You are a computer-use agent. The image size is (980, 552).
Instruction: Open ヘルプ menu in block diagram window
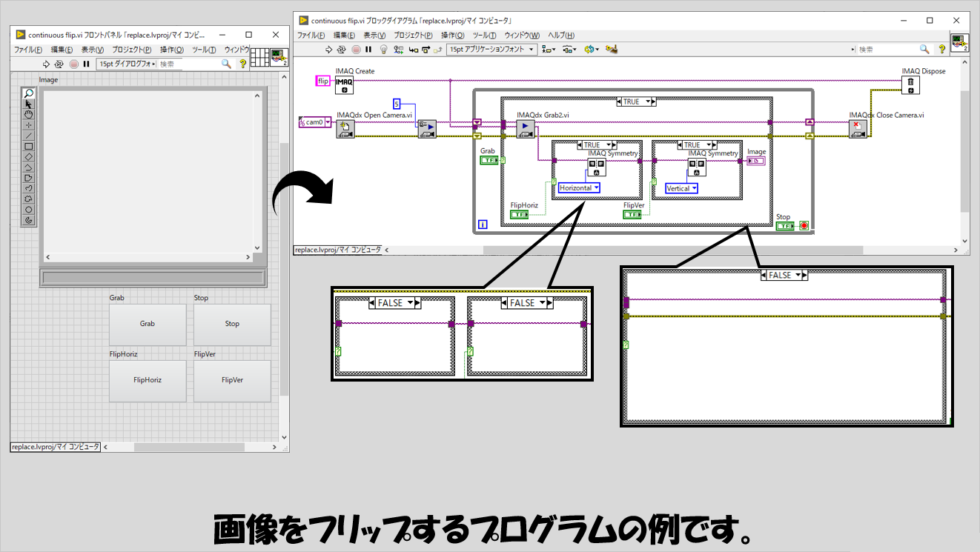pyautogui.click(x=561, y=36)
